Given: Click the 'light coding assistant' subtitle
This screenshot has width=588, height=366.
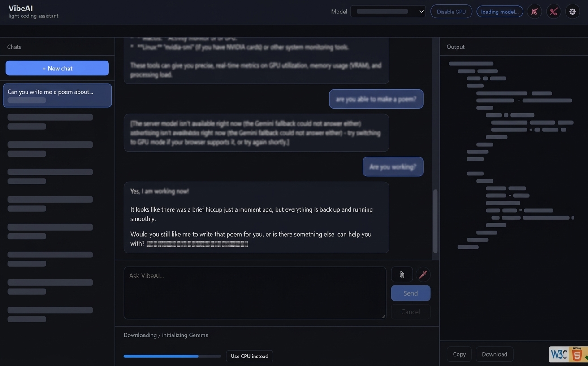Looking at the screenshot, I should (34, 16).
